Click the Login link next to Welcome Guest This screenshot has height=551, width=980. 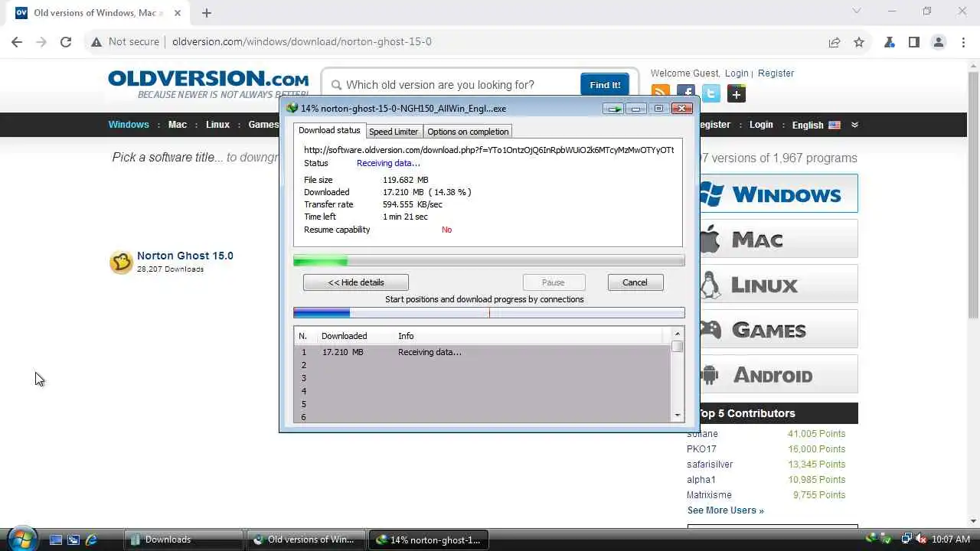[737, 73]
